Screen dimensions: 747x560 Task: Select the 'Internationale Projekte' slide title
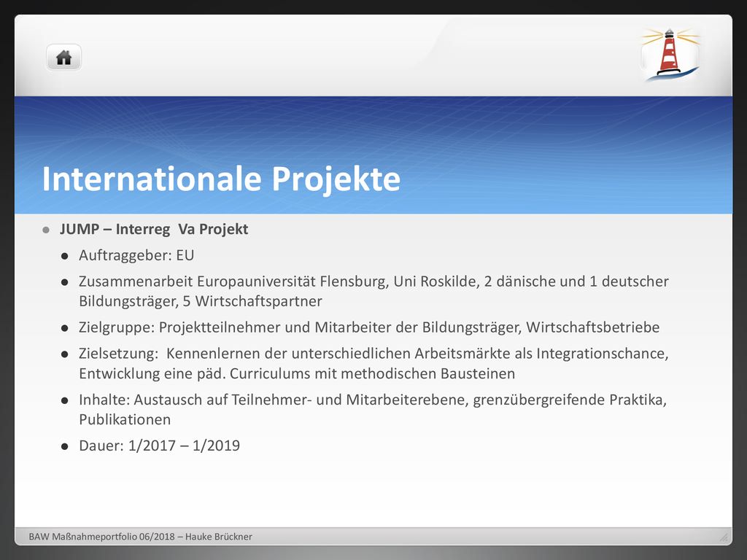[222, 179]
